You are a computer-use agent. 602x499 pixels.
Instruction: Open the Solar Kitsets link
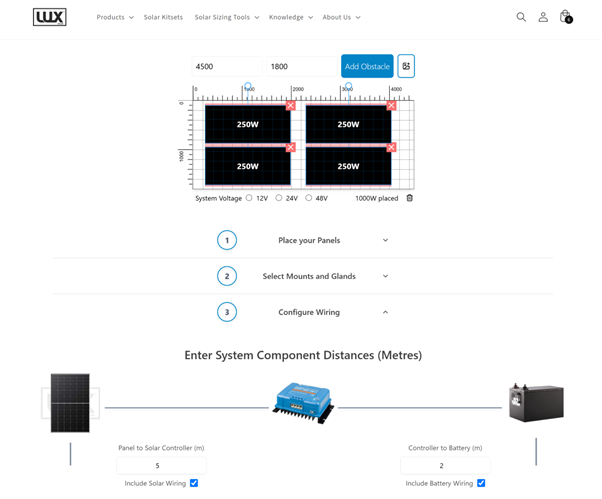163,17
